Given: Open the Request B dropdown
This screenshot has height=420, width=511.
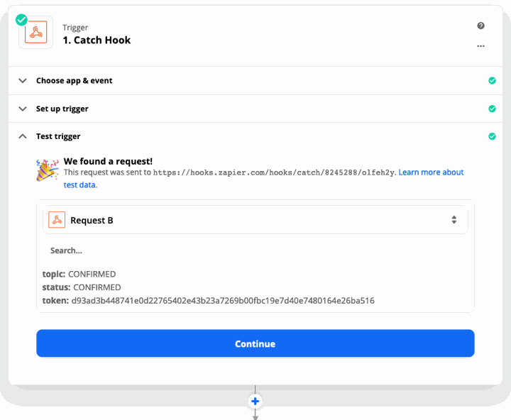Looking at the screenshot, I should [x=255, y=220].
